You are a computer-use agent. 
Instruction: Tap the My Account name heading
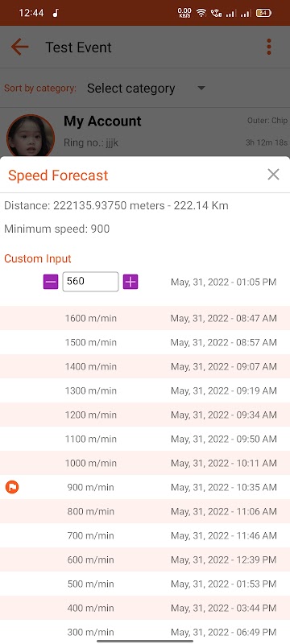click(102, 122)
